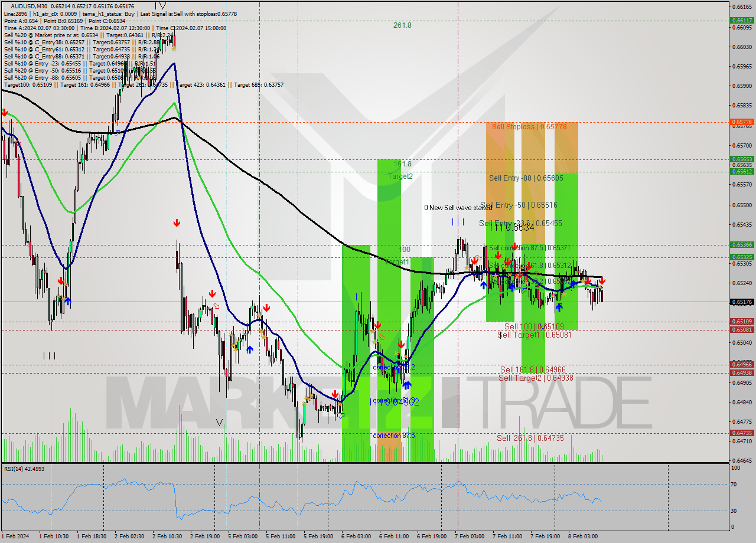Select the RSI(14) 42.4593 indicator label

click(24, 469)
